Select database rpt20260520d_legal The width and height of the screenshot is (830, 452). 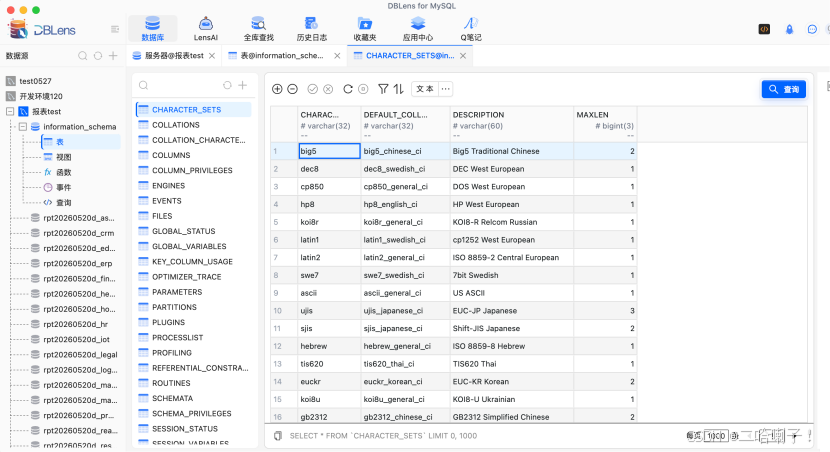pos(80,355)
